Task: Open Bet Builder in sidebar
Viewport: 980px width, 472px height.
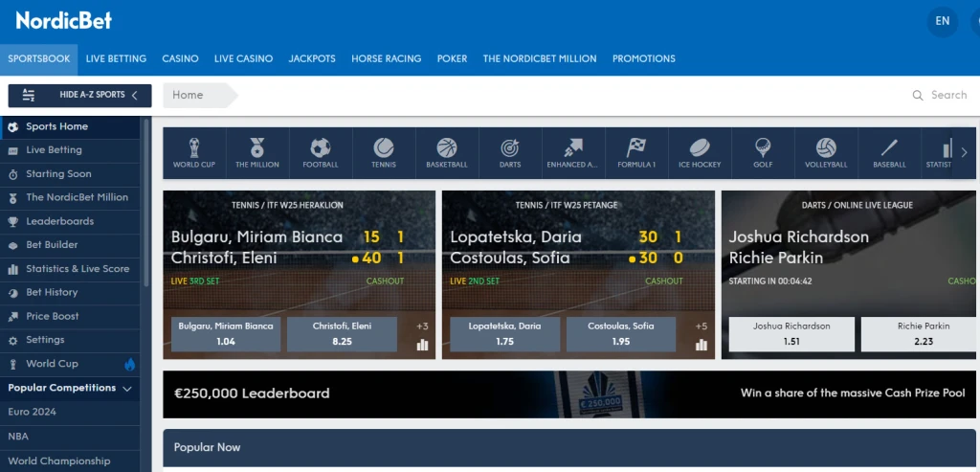Action: click(x=70, y=246)
